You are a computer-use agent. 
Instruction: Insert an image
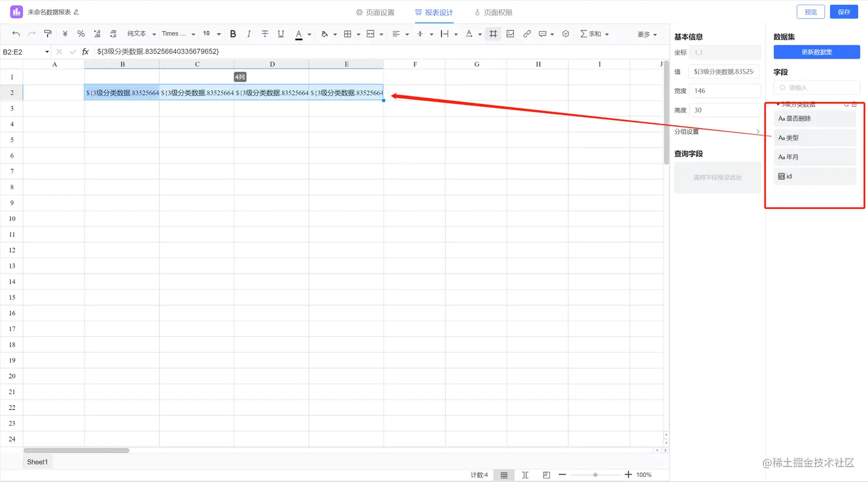(510, 34)
